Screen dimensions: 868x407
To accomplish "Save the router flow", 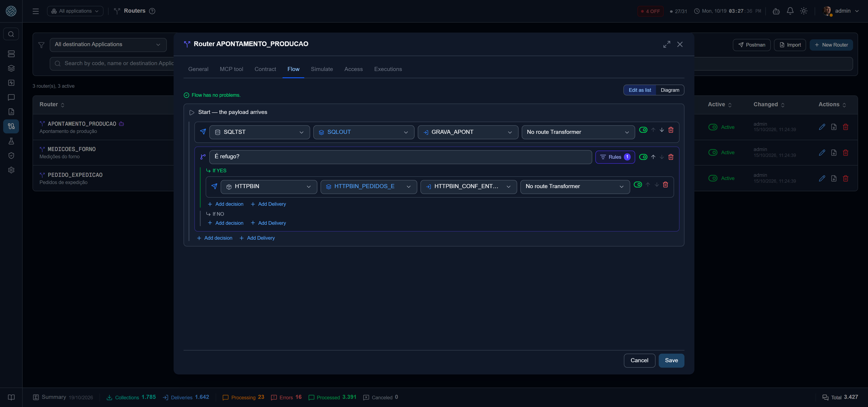I will coord(671,360).
